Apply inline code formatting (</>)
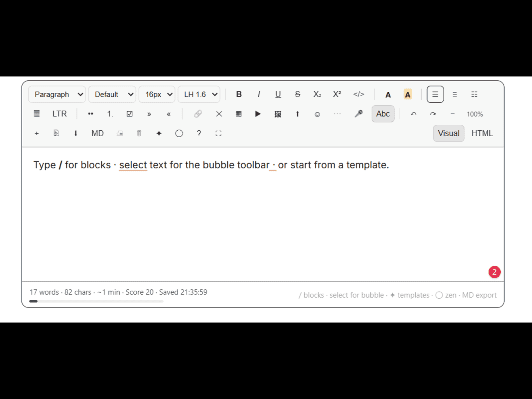 [359, 94]
